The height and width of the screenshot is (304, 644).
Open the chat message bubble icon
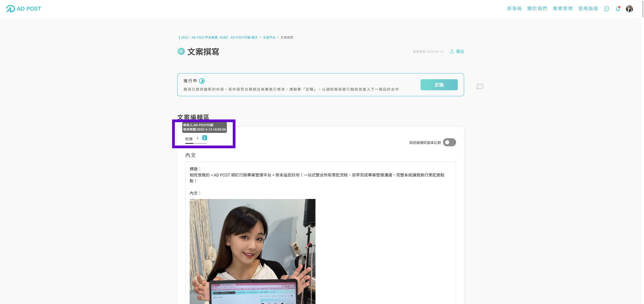click(x=606, y=9)
